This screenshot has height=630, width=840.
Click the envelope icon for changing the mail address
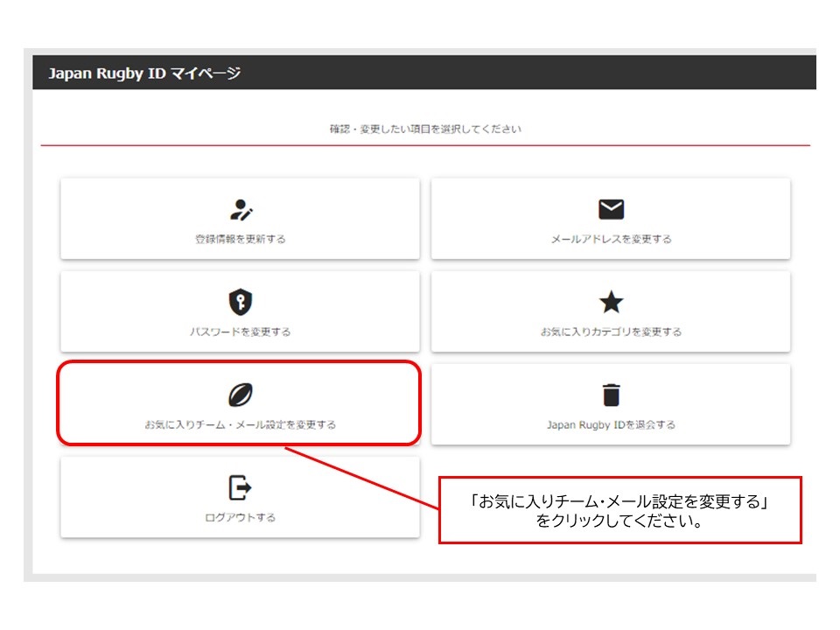pos(611,209)
